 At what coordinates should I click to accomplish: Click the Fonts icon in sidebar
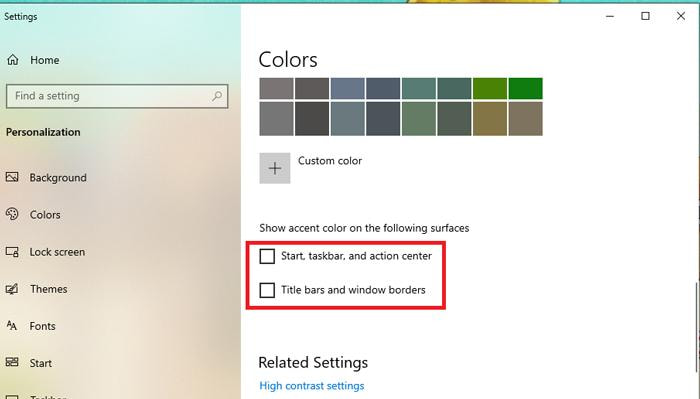point(12,326)
